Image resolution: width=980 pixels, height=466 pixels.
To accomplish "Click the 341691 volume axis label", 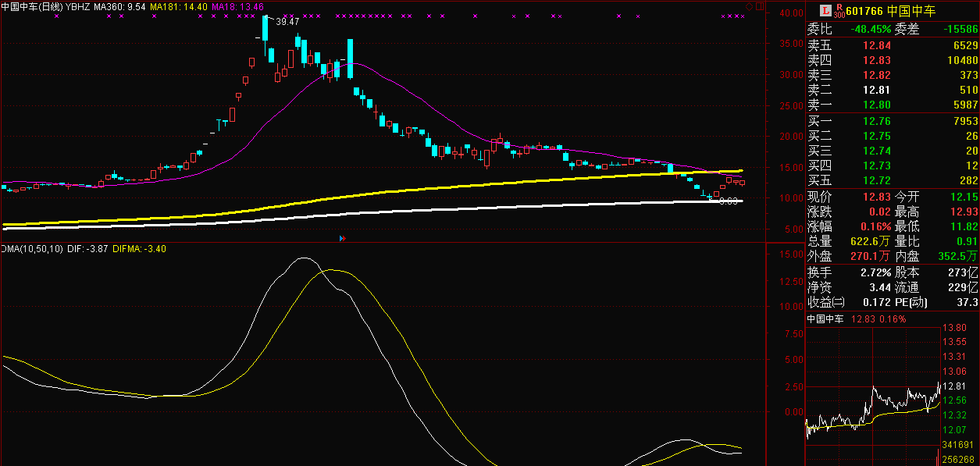I will (958, 445).
